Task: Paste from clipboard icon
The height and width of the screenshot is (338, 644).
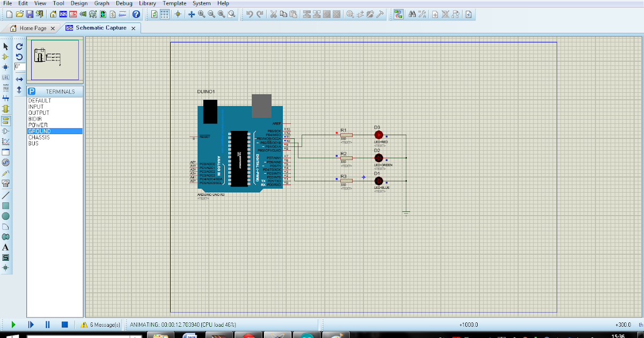Action: pyautogui.click(x=293, y=14)
